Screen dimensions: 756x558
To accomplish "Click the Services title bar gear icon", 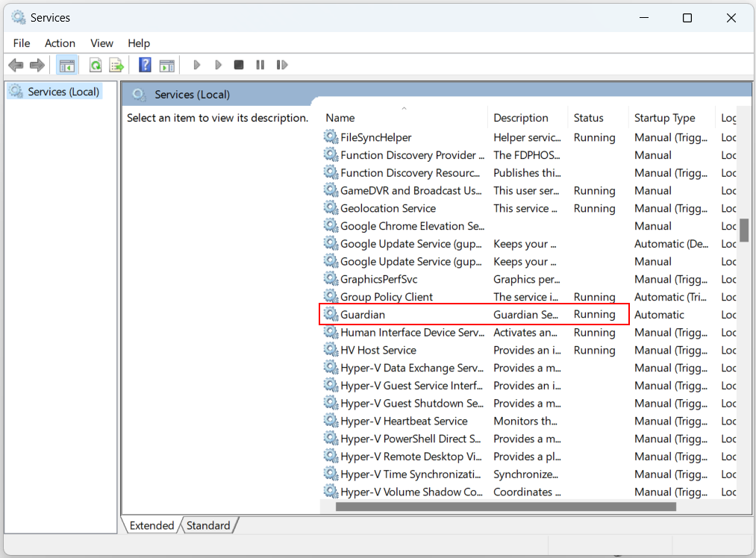I will pyautogui.click(x=19, y=17).
